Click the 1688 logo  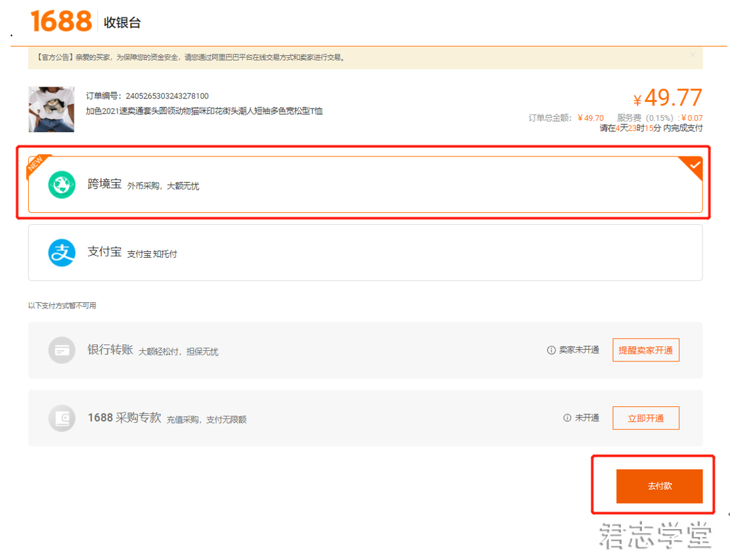61,22
